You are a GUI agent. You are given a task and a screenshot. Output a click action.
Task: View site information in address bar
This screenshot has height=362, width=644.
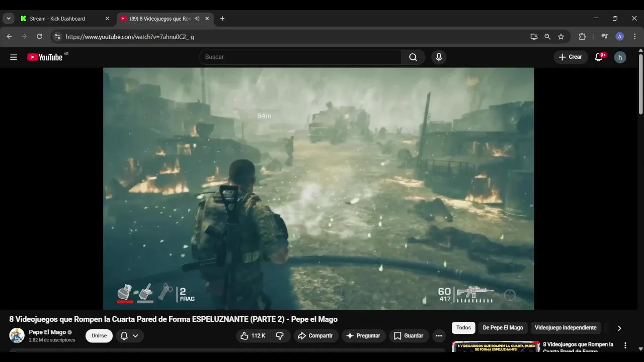tap(57, 37)
